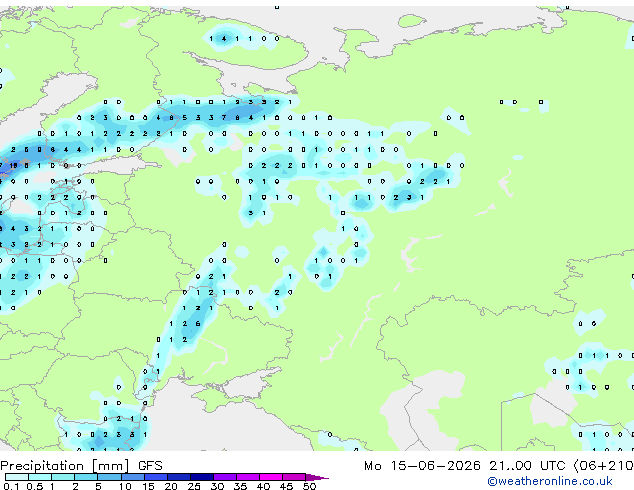This screenshot has width=634, height=490.
Task: Click the 25–30 mm navy legend swatch
Action: point(202,477)
